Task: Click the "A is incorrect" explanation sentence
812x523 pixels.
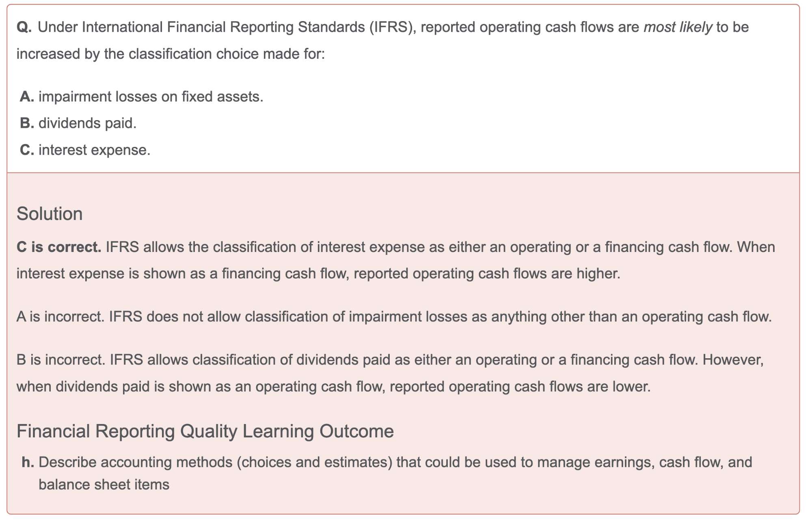Action: tap(394, 316)
